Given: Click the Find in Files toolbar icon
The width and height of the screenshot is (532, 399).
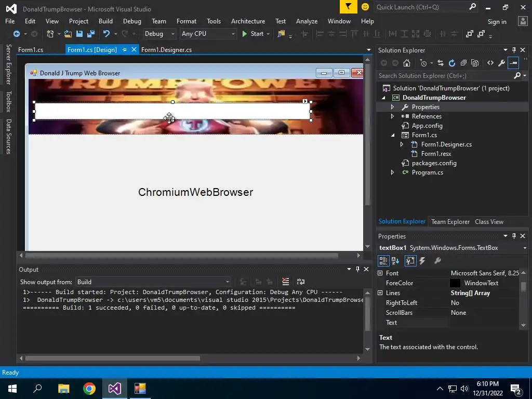Looking at the screenshot, I should pyautogui.click(x=281, y=34).
